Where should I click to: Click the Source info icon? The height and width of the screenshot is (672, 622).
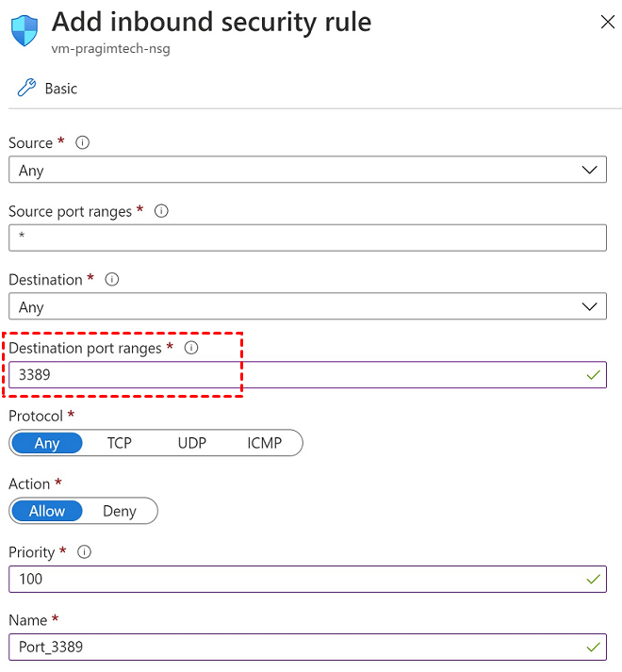coord(83,143)
